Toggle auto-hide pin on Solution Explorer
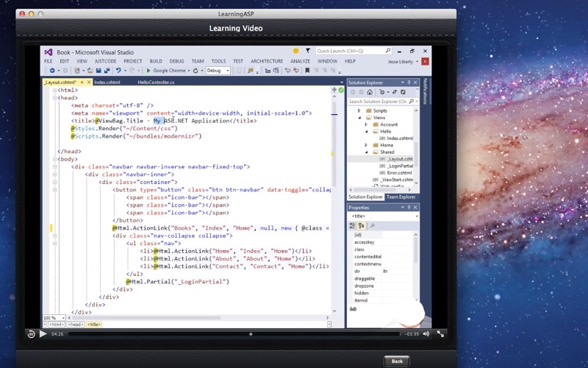 [409, 82]
